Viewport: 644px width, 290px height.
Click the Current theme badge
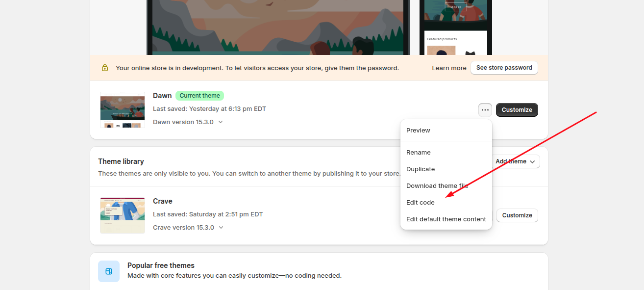(199, 96)
